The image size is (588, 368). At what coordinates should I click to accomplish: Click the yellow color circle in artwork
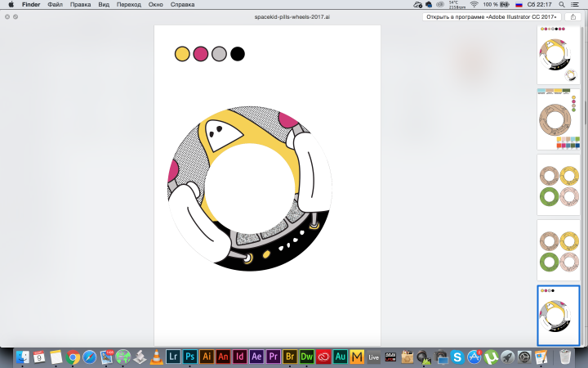pos(182,54)
